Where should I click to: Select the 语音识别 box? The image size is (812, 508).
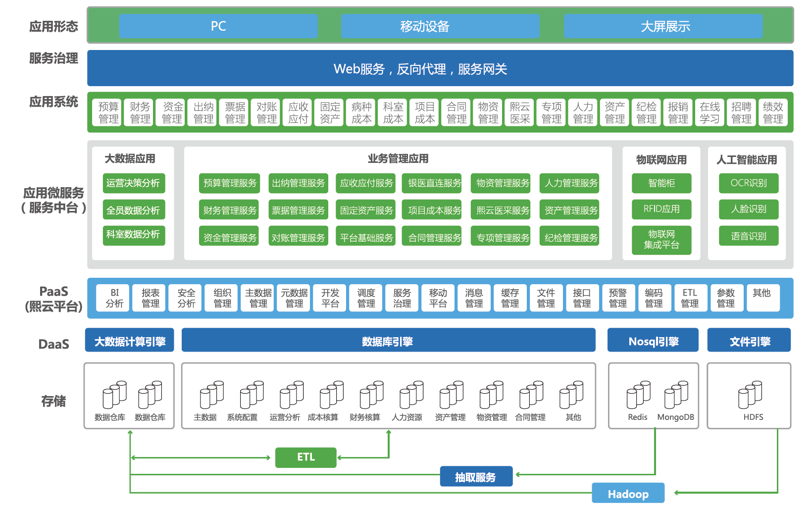tap(749, 236)
